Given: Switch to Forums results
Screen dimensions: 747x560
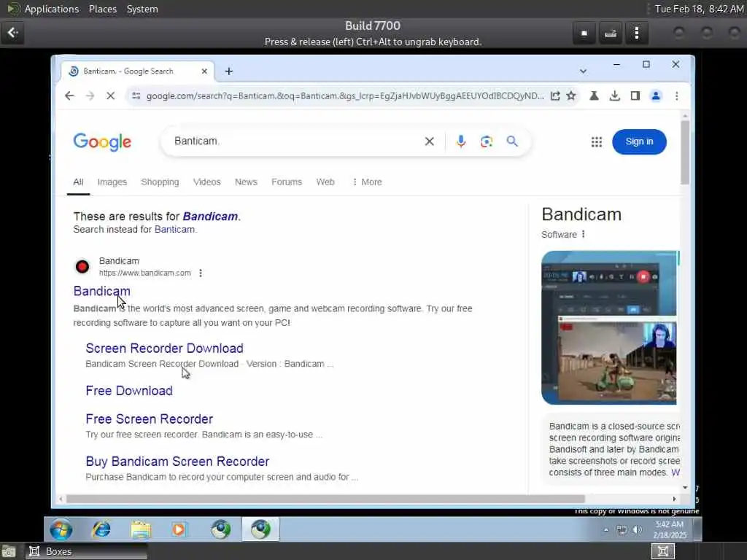Looking at the screenshot, I should (287, 182).
